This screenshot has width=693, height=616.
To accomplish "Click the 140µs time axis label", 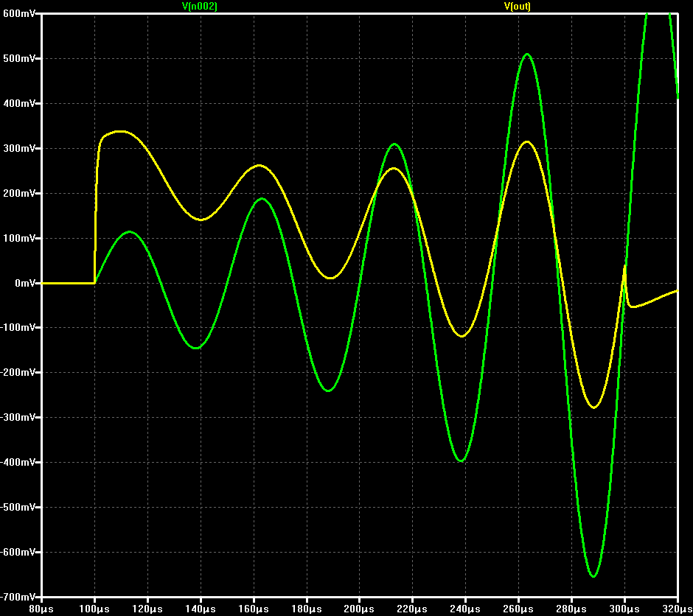I will click(x=201, y=609).
